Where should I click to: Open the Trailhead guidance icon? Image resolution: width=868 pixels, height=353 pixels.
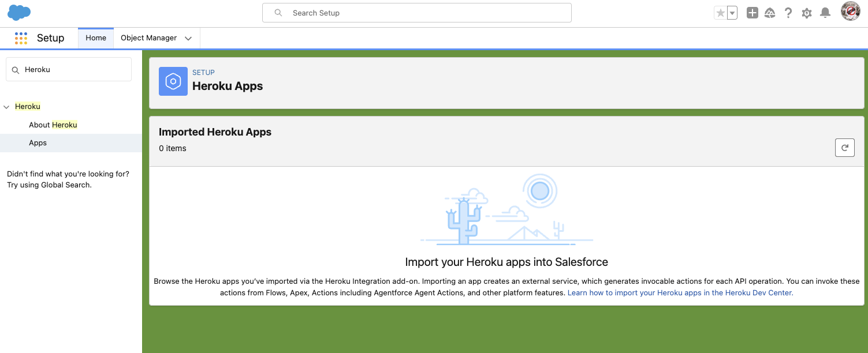pyautogui.click(x=770, y=13)
